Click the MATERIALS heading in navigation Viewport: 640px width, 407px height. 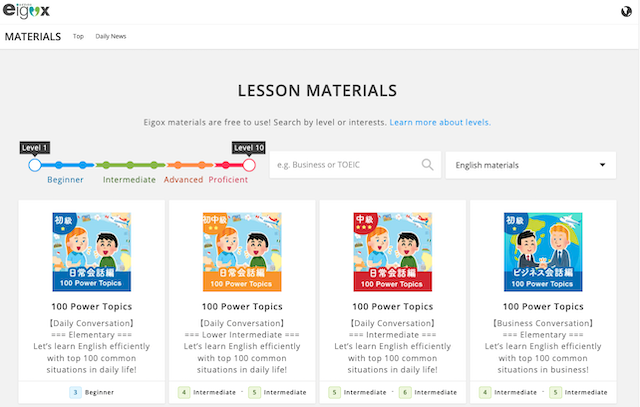click(33, 37)
